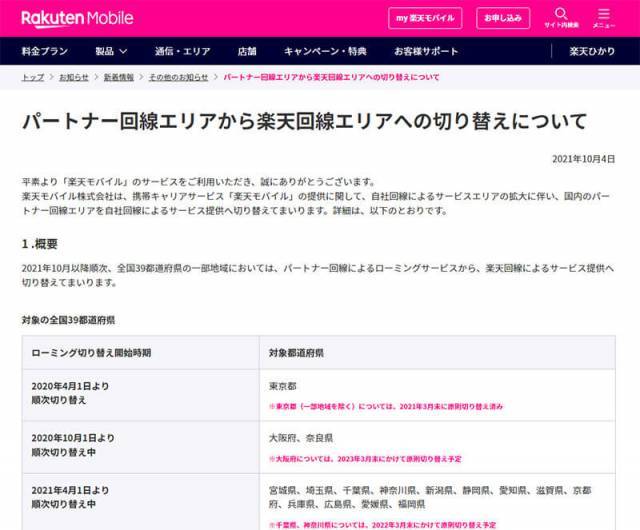Viewport: 640px width, 530px height.
Task: Click the お申し込み button
Action: click(503, 18)
